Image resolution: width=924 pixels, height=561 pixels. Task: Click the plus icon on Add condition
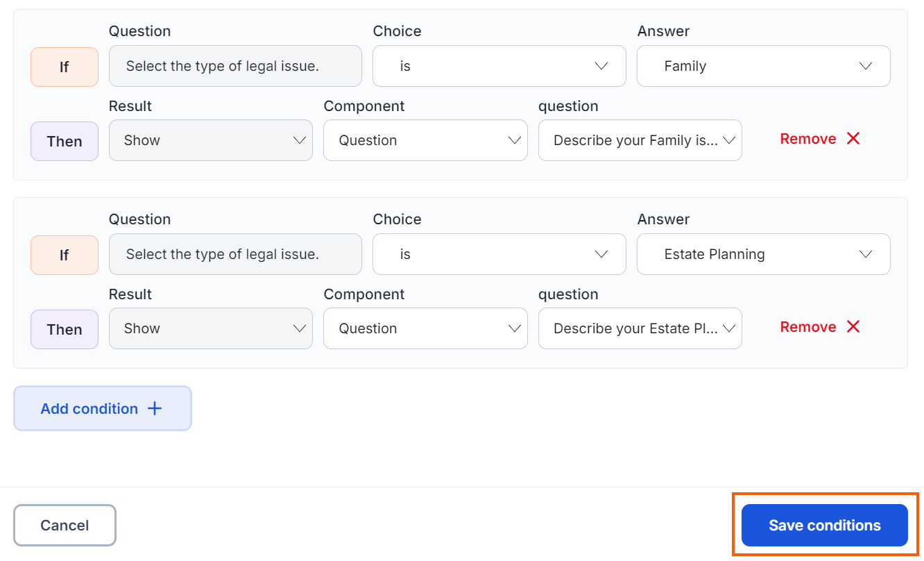click(155, 409)
